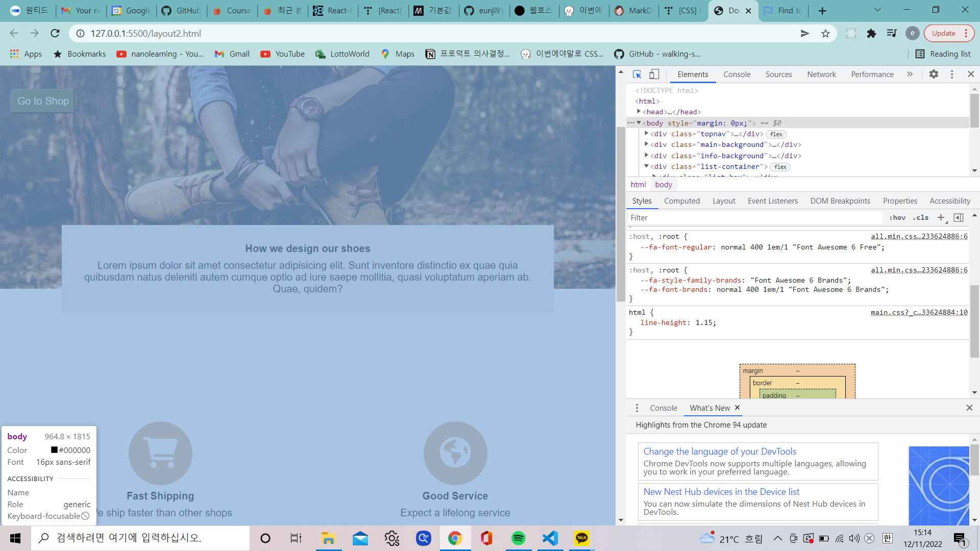Expand the topnav div node
The image size is (980, 551).
(646, 134)
